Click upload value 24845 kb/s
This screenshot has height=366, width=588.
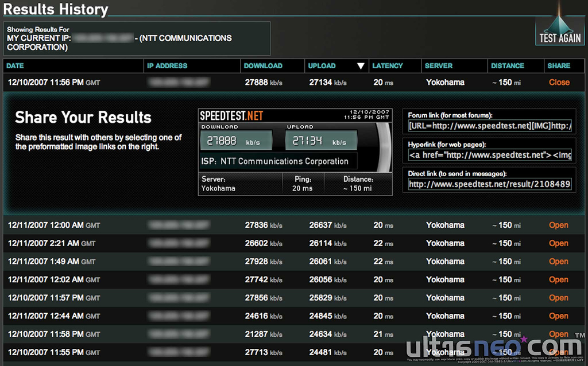coord(328,316)
